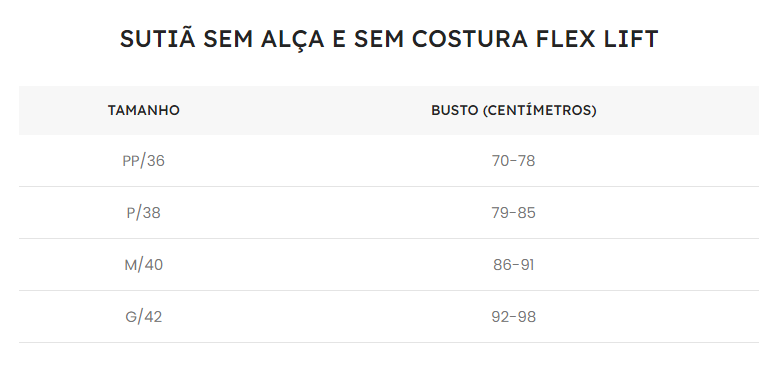Click the word LIFT in the title
The width and height of the screenshot is (779, 365).
point(631,39)
